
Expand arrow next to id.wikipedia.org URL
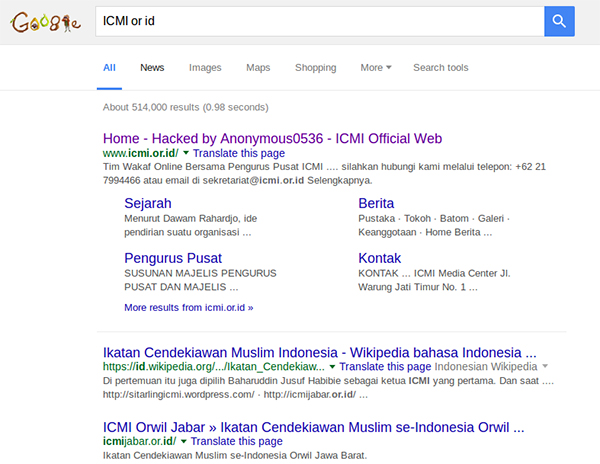pos(332,366)
